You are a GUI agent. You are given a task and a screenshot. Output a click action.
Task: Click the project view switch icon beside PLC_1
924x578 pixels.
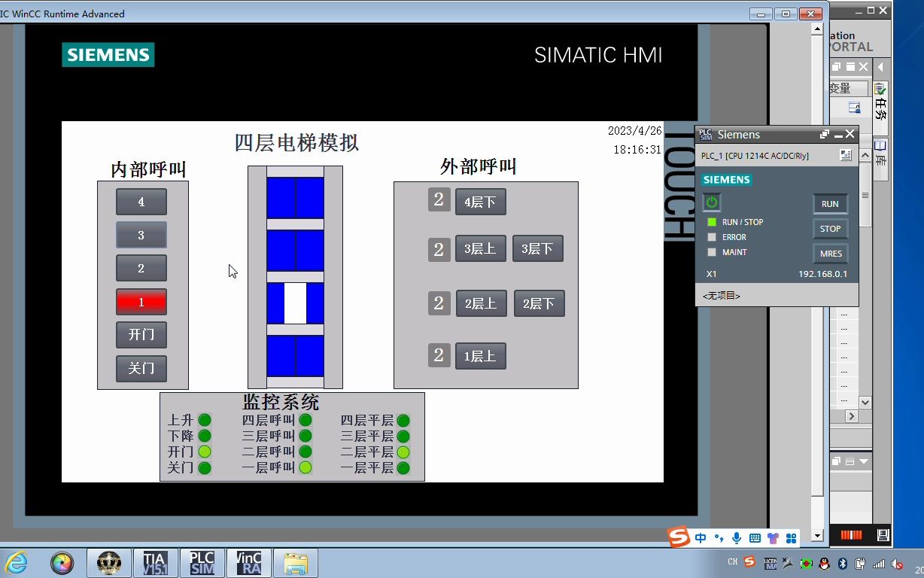(846, 155)
